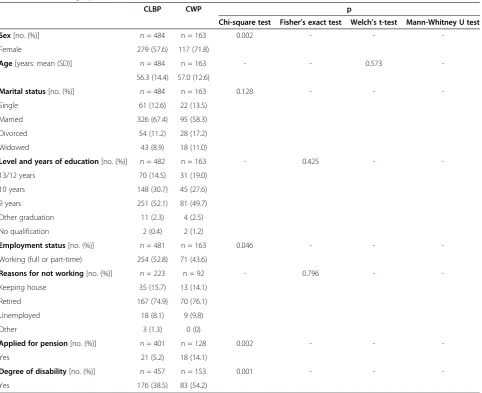Image resolution: width=482 pixels, height=393 pixels.
Task: Select the Widowed CLBP value 43 (8.9)
Action: tap(152, 147)
